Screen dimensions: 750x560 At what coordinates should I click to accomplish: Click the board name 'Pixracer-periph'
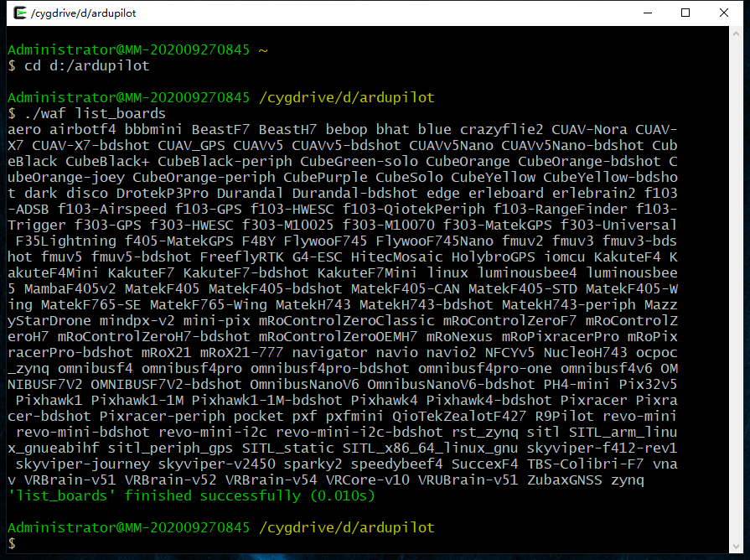[x=162, y=416]
